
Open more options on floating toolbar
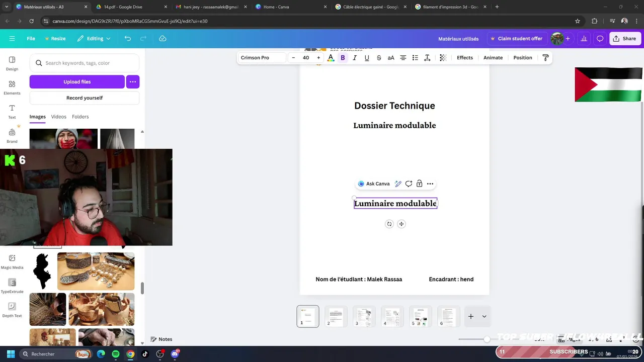(x=430, y=184)
